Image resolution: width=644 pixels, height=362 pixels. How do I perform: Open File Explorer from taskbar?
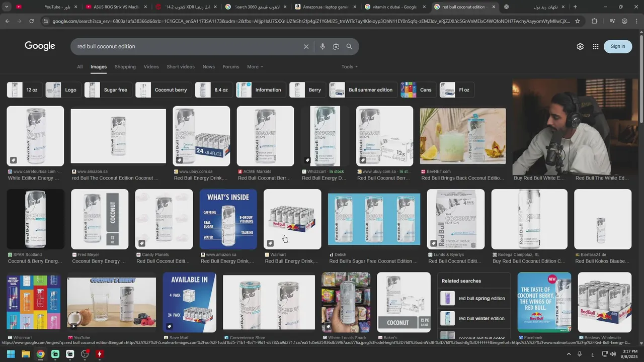tap(26, 354)
